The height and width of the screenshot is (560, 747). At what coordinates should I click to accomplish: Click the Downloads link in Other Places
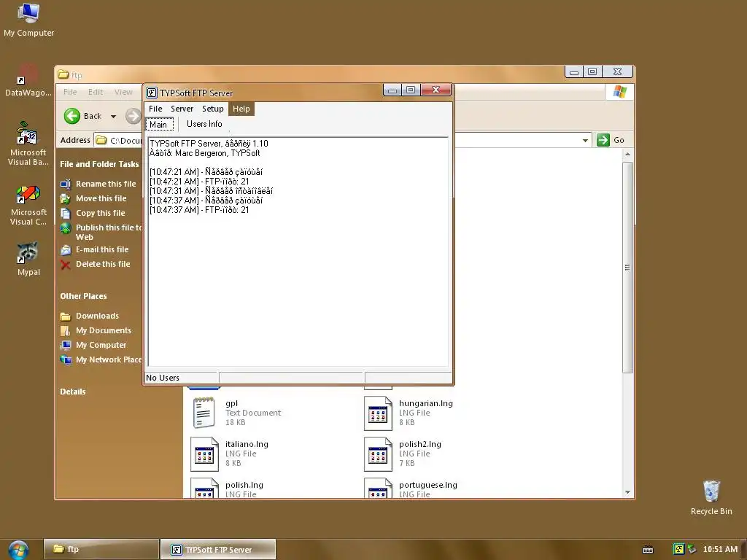[x=97, y=316]
